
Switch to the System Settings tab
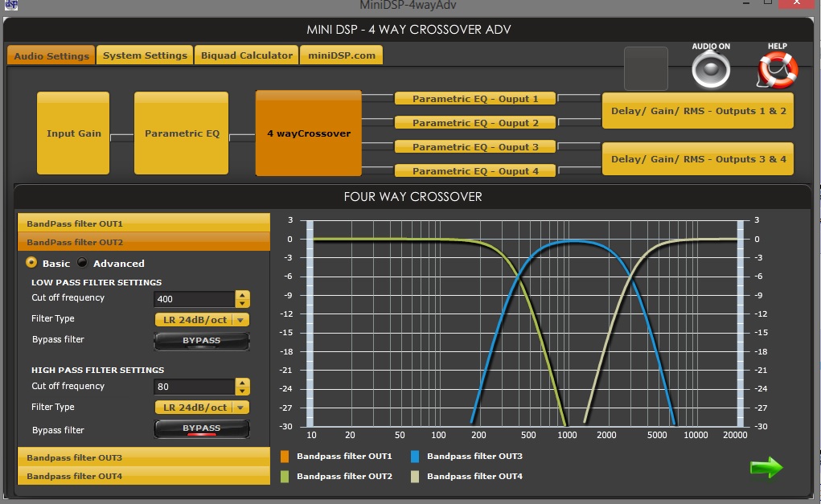(145, 55)
